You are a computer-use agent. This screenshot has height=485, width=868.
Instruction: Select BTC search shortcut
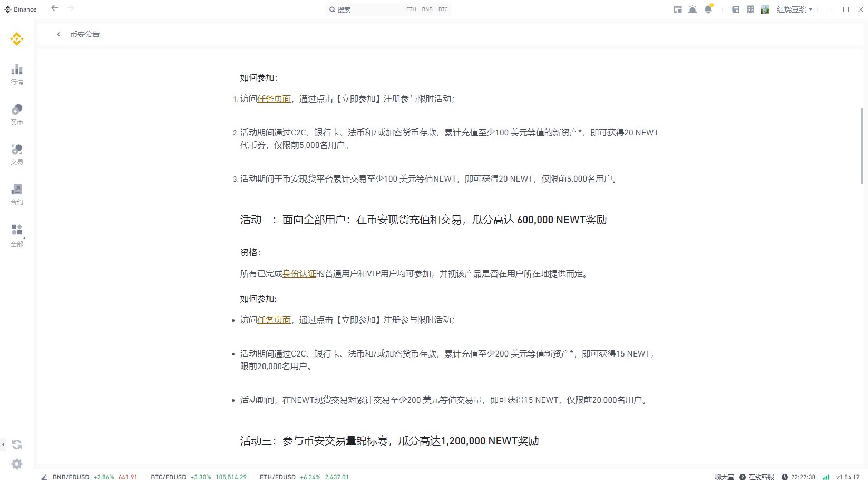(x=443, y=9)
